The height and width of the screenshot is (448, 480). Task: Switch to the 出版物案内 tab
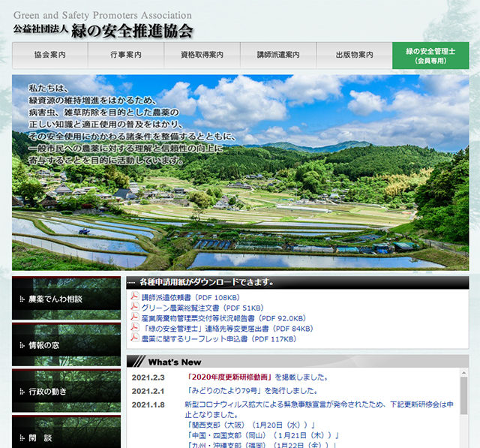pos(354,56)
